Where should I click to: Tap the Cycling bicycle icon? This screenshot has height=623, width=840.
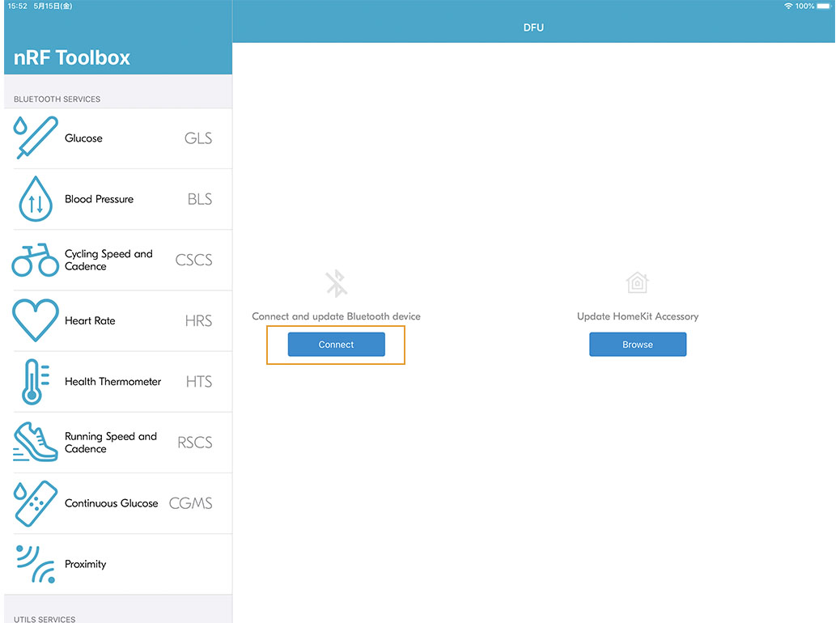(36, 260)
